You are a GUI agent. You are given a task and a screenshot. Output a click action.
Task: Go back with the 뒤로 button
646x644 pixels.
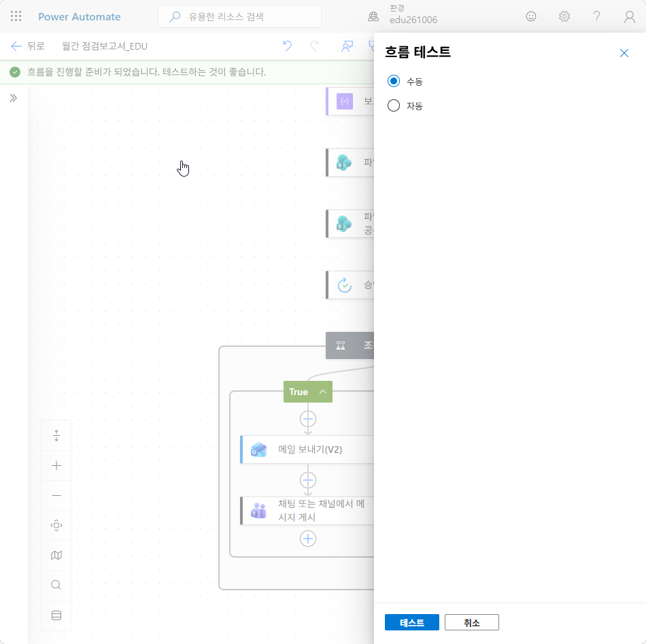click(28, 46)
